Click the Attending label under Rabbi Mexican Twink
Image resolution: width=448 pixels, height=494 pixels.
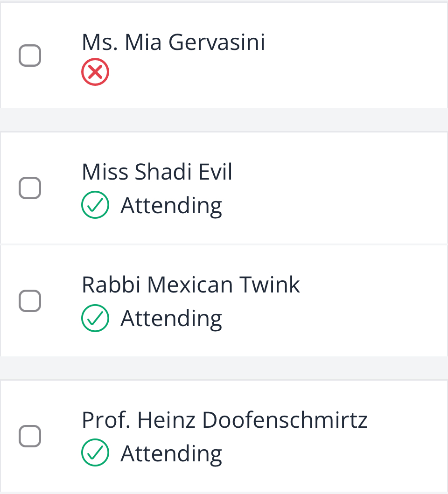click(x=172, y=319)
